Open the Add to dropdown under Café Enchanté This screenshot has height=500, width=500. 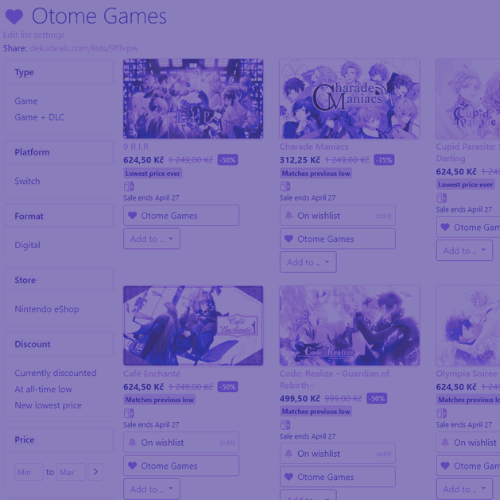point(152,489)
